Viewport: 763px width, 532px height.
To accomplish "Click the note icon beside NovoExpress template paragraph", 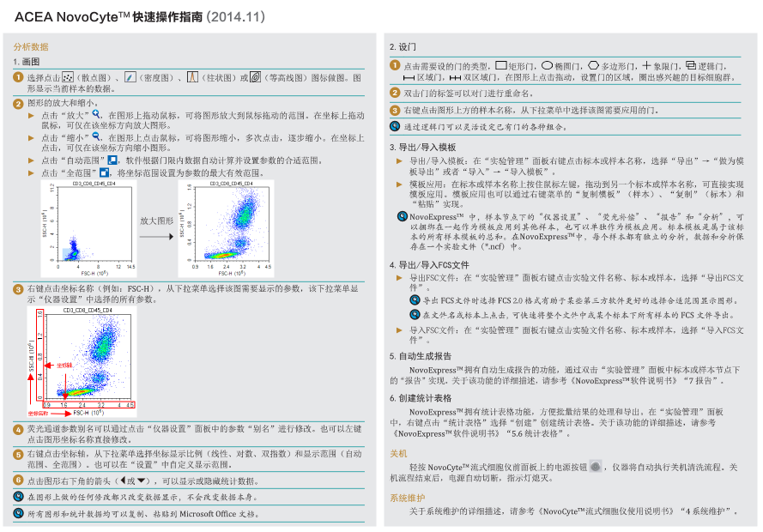I will tap(403, 216).
